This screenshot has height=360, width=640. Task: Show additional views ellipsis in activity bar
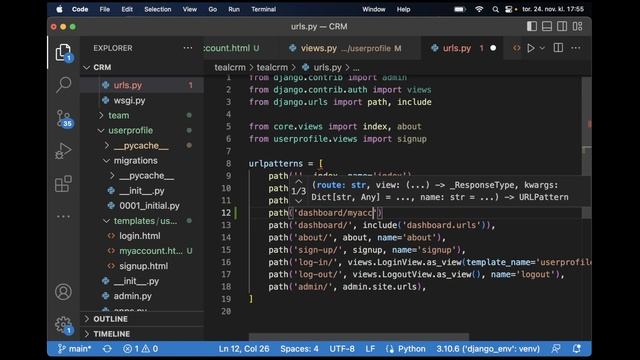tap(63, 216)
